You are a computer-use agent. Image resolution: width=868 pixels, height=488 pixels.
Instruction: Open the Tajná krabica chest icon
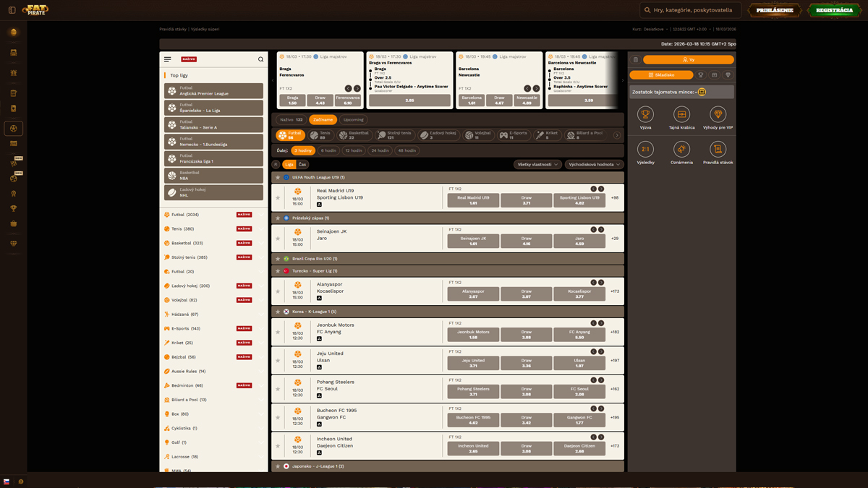click(681, 115)
